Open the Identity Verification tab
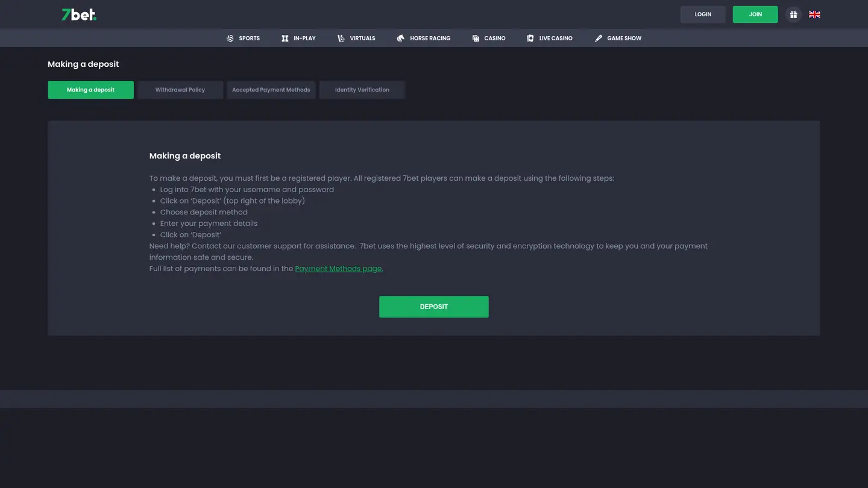Image resolution: width=868 pixels, height=488 pixels. coord(362,90)
